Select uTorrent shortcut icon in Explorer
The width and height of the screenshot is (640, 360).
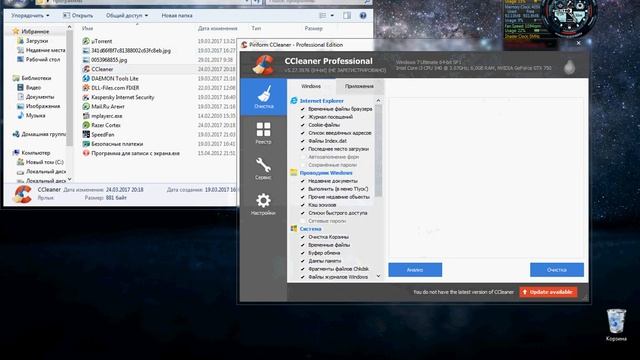(x=86, y=41)
